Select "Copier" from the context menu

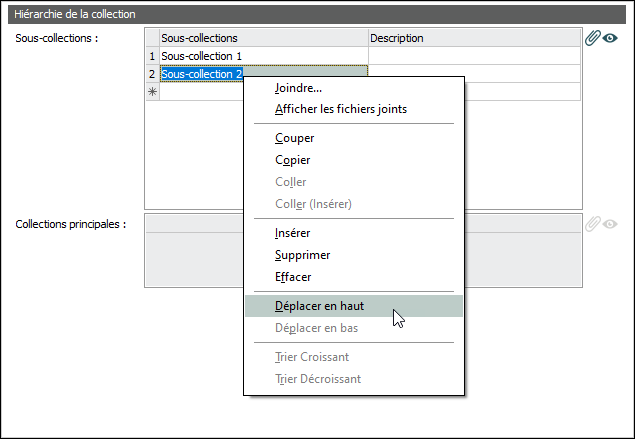pos(293,160)
